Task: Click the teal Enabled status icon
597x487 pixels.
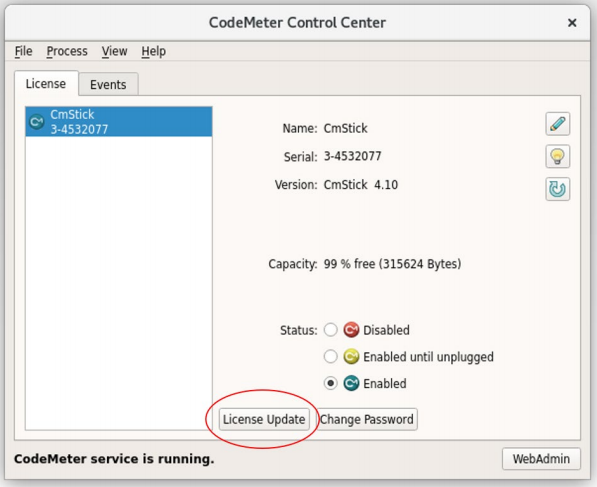Action: click(351, 383)
